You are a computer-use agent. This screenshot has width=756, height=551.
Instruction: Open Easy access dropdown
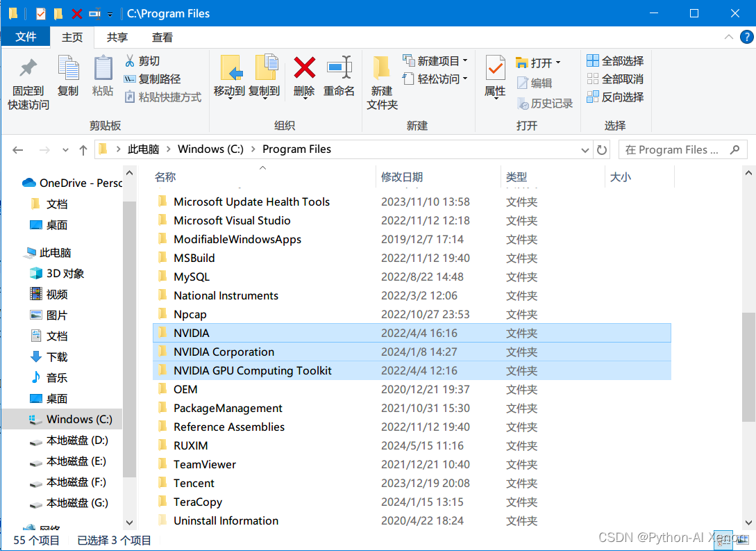pos(435,79)
